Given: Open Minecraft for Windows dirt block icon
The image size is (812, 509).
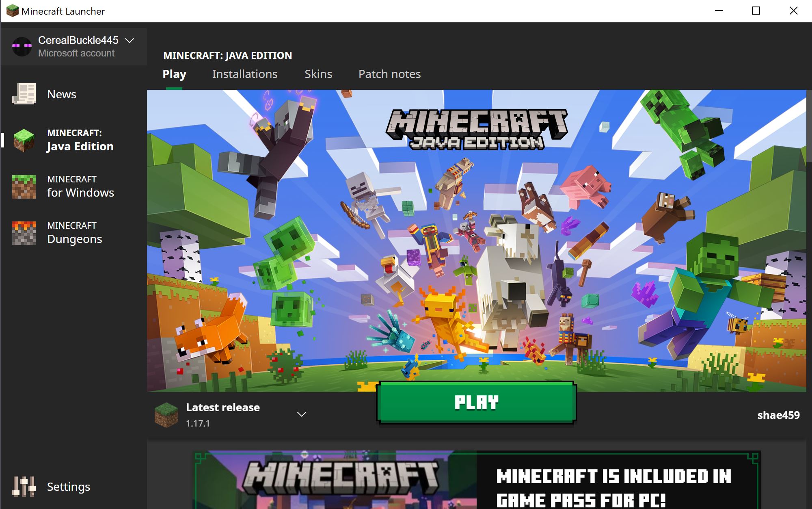Looking at the screenshot, I should (24, 186).
